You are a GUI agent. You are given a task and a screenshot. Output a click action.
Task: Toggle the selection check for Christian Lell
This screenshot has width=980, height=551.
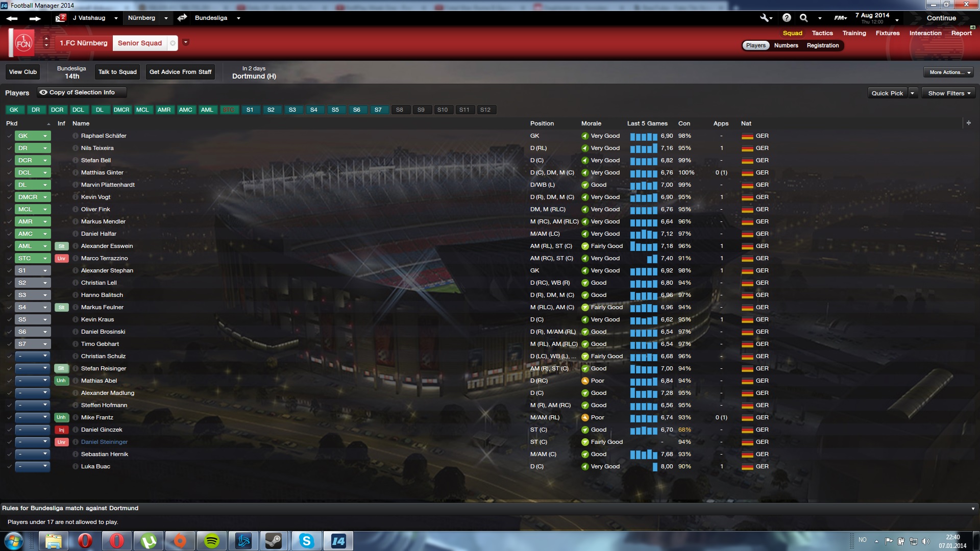[x=9, y=283]
